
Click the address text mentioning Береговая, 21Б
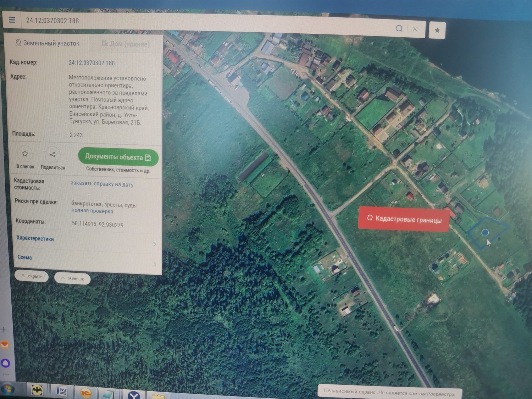(x=109, y=100)
